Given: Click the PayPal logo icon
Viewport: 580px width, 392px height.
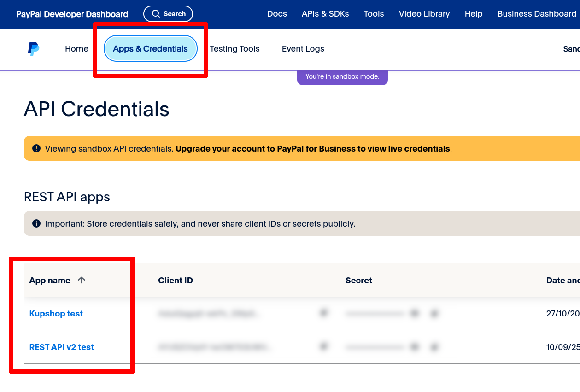Looking at the screenshot, I should [34, 49].
